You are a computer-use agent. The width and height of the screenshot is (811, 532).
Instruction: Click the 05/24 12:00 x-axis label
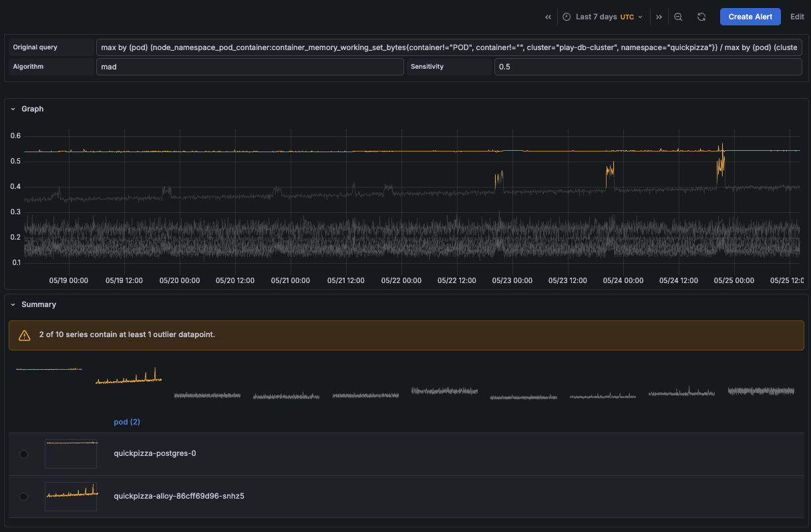click(x=679, y=281)
